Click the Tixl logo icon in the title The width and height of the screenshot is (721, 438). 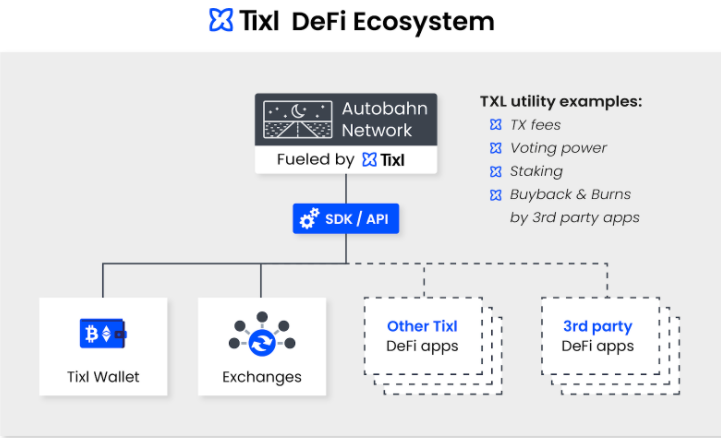[x=221, y=20]
